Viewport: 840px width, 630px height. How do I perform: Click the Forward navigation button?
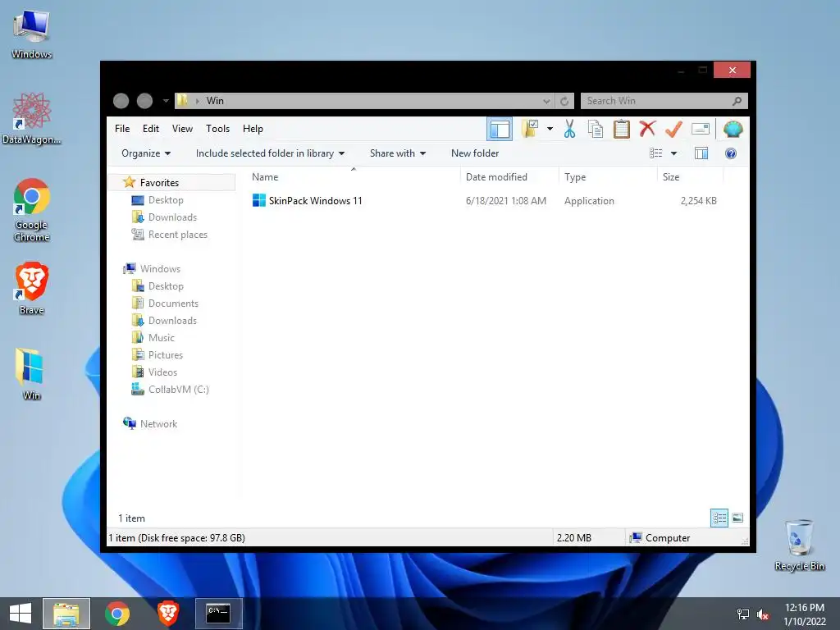coord(144,101)
